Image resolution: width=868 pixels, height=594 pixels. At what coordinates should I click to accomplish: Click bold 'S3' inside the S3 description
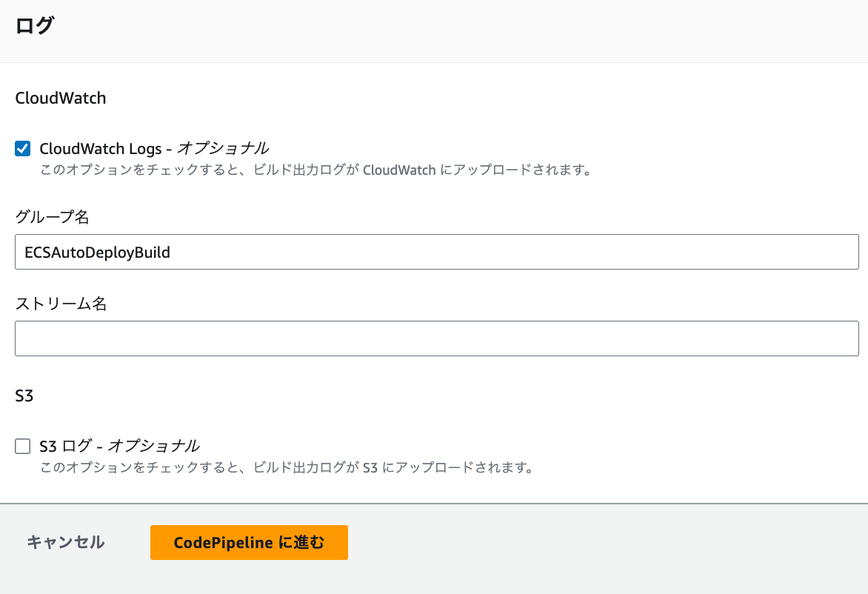pyautogui.click(x=370, y=468)
